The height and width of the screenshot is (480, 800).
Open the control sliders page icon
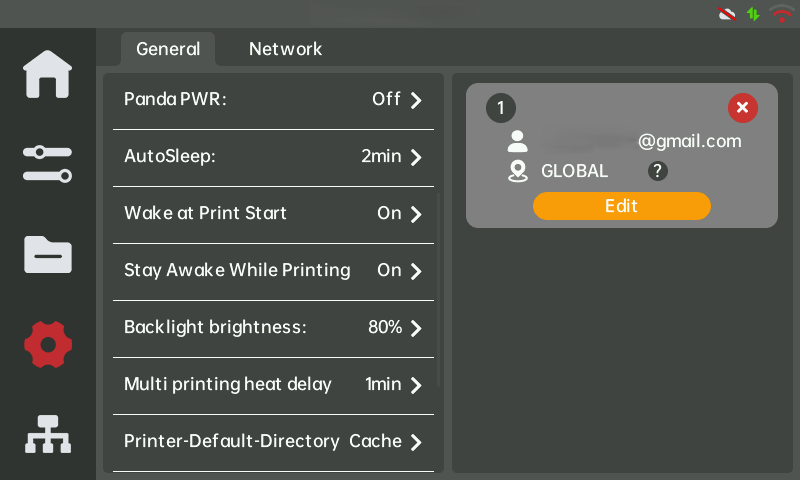47,164
